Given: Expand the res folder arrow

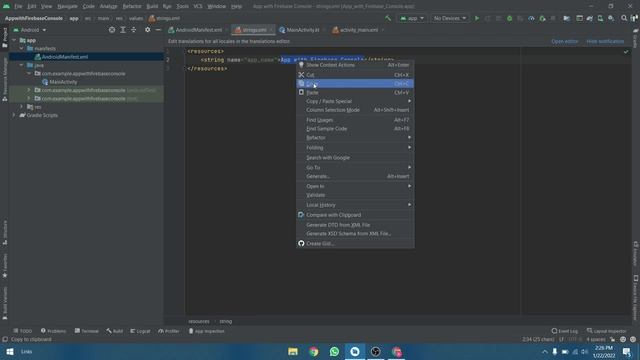Looking at the screenshot, I should tap(22, 107).
